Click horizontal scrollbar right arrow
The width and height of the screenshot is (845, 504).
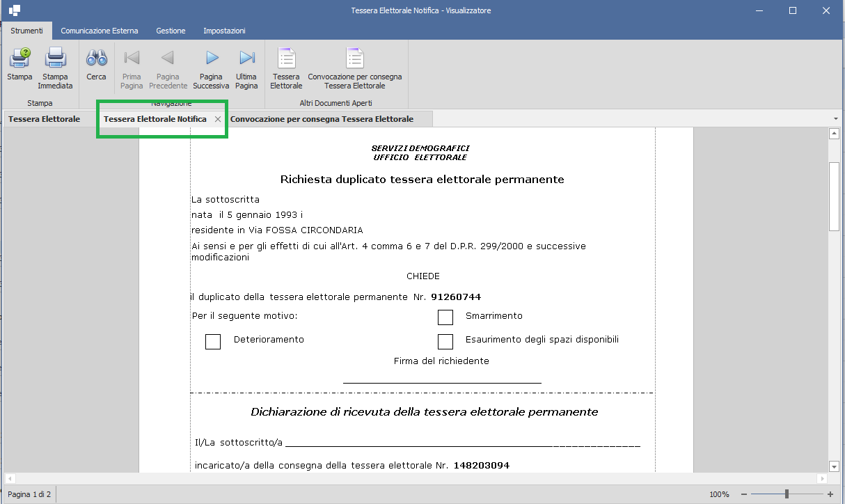coord(822,479)
